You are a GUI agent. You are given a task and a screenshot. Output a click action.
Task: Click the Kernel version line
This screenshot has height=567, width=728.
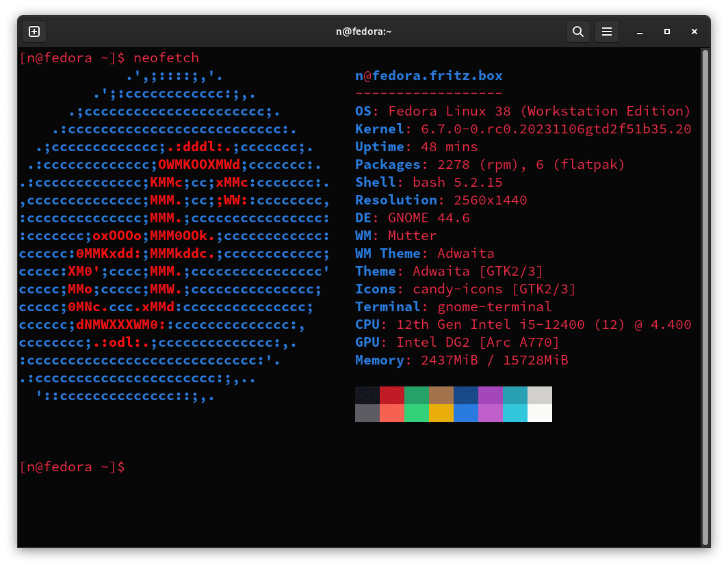coord(523,129)
